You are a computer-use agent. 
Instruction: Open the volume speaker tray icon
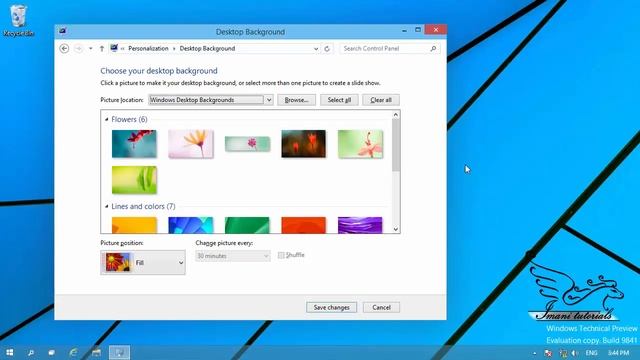[575, 353]
